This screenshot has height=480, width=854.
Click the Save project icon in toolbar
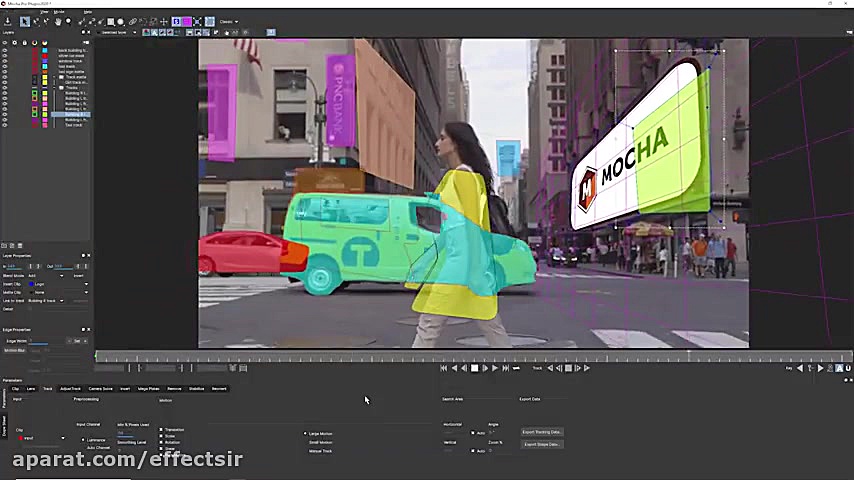8,22
